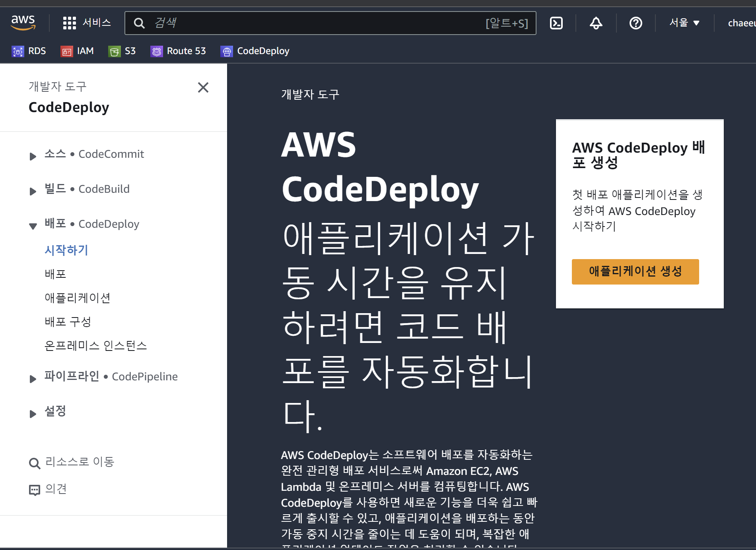Open the help question mark icon
Image resolution: width=756 pixels, height=550 pixels.
click(636, 23)
